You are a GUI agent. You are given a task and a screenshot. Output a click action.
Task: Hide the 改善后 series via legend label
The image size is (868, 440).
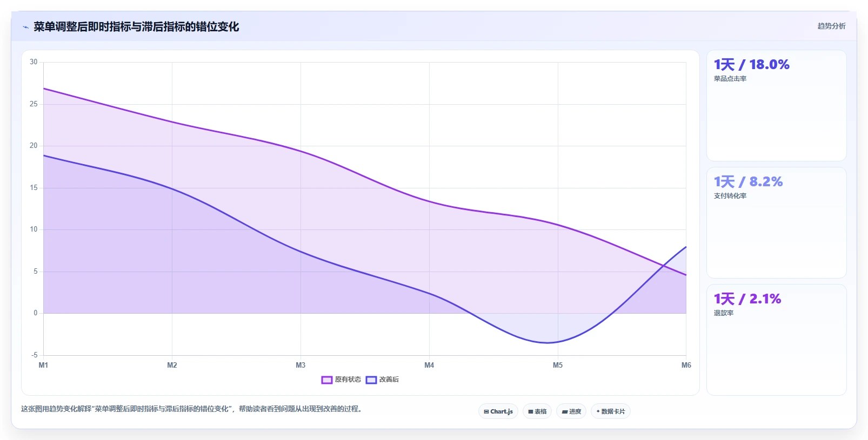389,380
